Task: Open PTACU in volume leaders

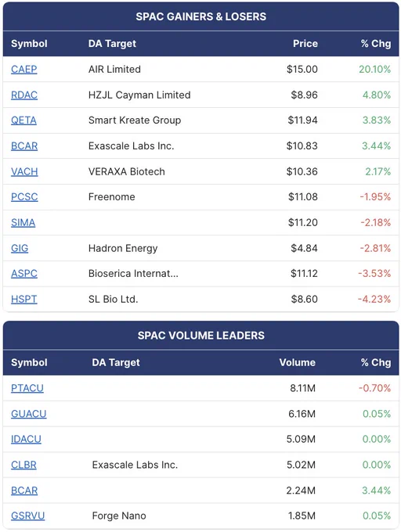Action: (27, 388)
